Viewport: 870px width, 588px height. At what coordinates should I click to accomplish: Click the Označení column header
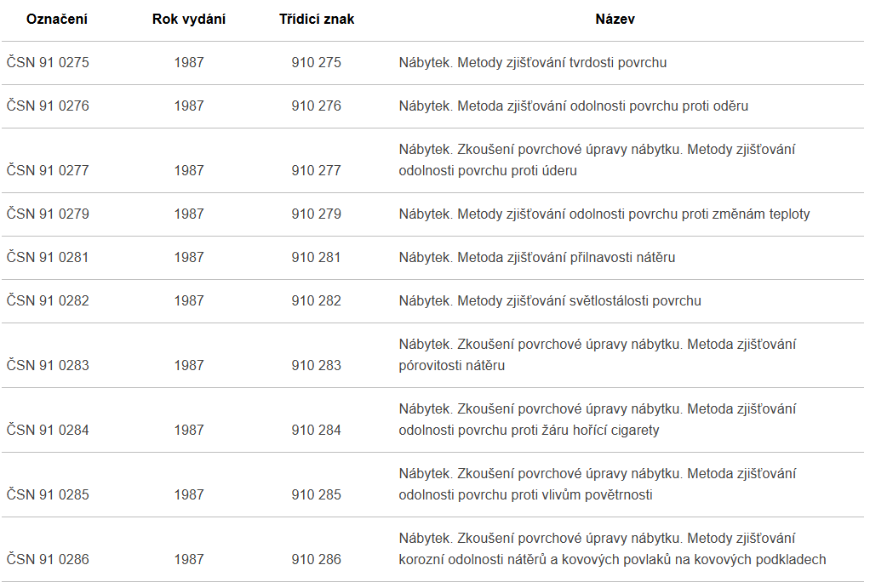57,20
